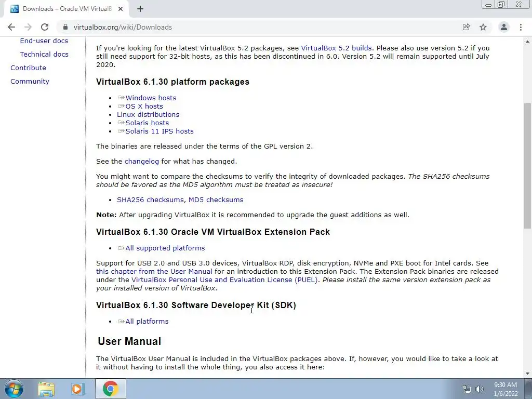The height and width of the screenshot is (399, 532).
Task: Open the End-user docs sidebar link
Action: point(44,41)
